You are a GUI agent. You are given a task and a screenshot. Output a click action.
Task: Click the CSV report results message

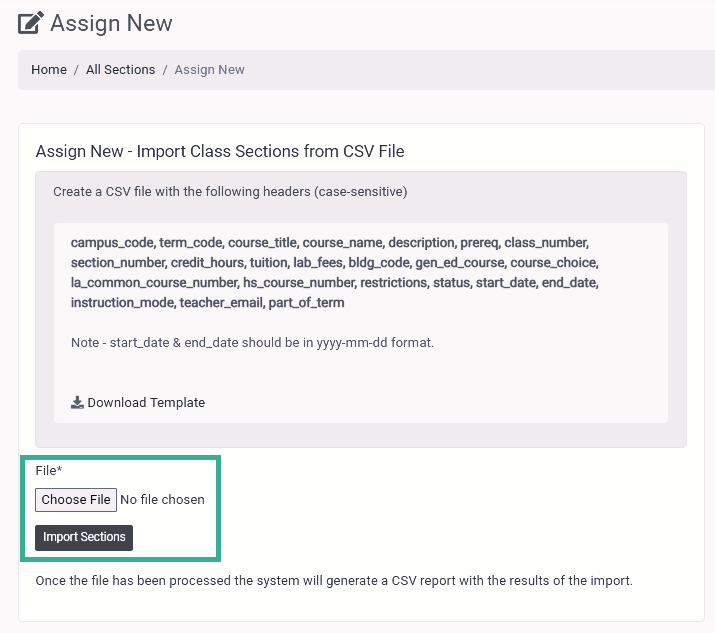(334, 581)
